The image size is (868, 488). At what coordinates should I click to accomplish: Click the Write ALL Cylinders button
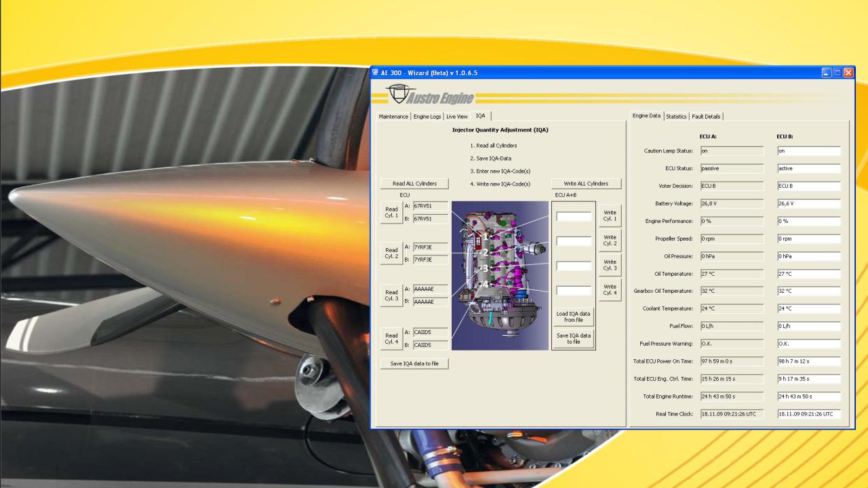pos(586,183)
